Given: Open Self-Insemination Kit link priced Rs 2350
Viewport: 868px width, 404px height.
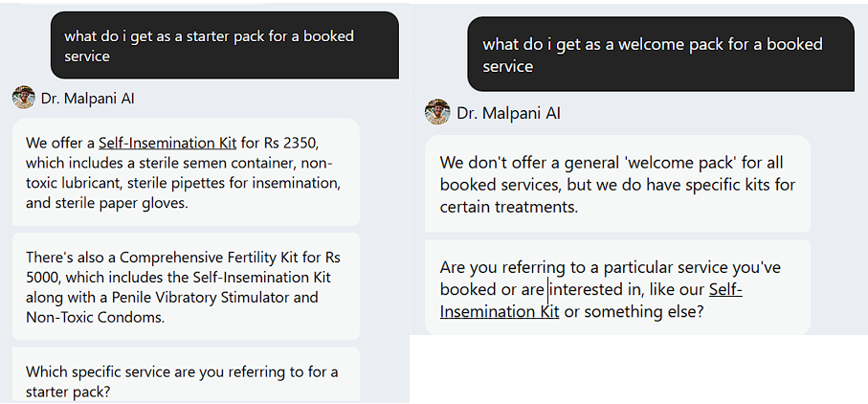Looking at the screenshot, I should pyautogui.click(x=167, y=144).
